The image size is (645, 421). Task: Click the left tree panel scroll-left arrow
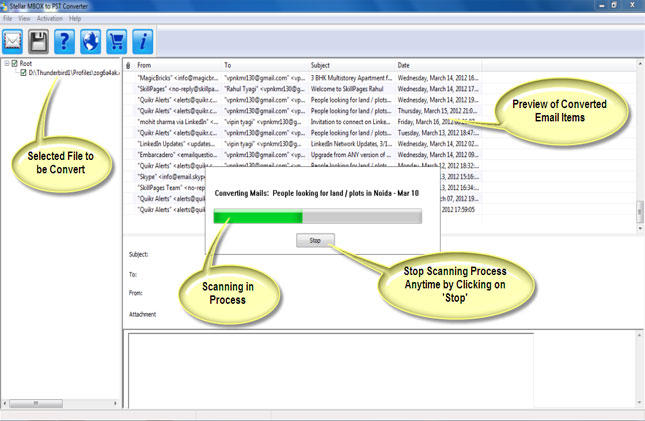click(5, 403)
